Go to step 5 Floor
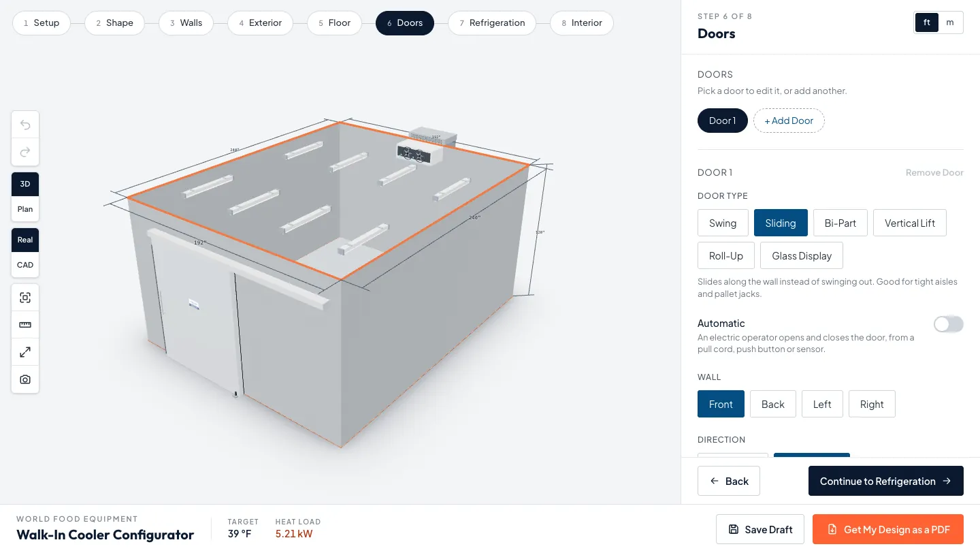This screenshot has width=980, height=553. click(334, 22)
